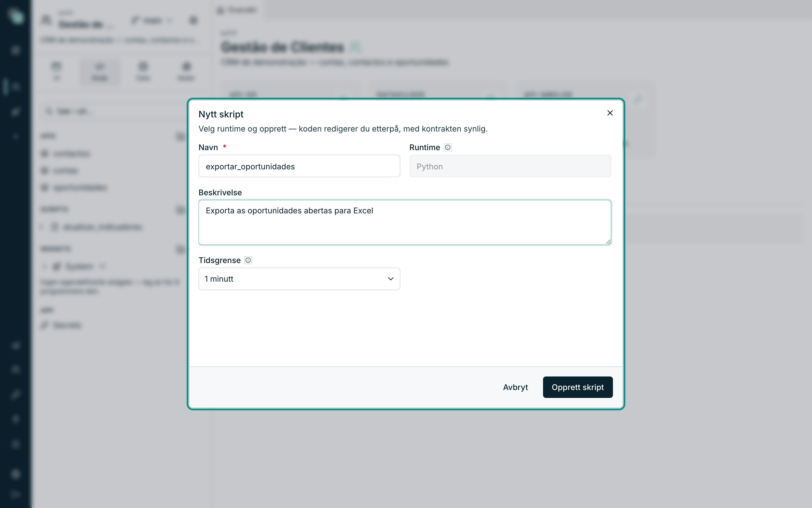812x508 pixels.
Task: Close the Nytt skript dialog
Action: 610,113
